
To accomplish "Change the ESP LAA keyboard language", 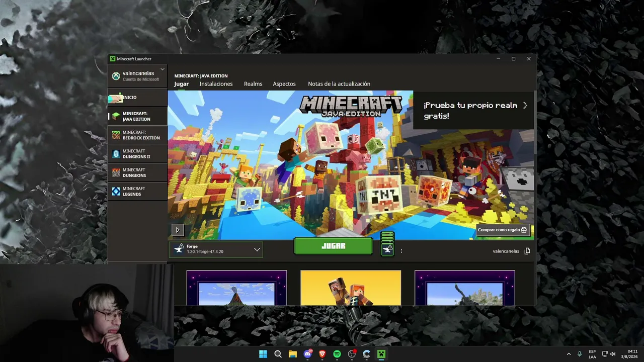I will [592, 354].
